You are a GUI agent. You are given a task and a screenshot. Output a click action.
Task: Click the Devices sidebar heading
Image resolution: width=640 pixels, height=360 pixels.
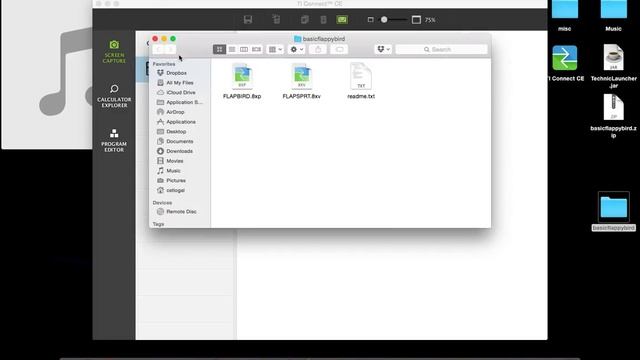(162, 203)
